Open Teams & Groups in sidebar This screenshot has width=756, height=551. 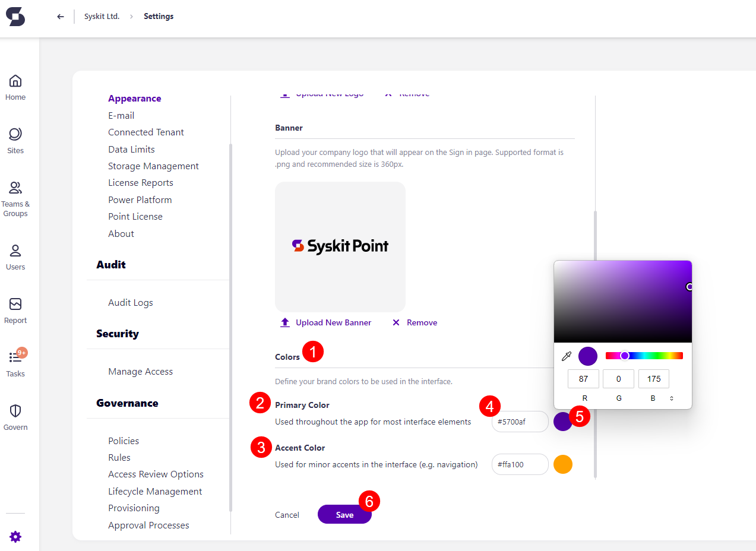coord(15,199)
